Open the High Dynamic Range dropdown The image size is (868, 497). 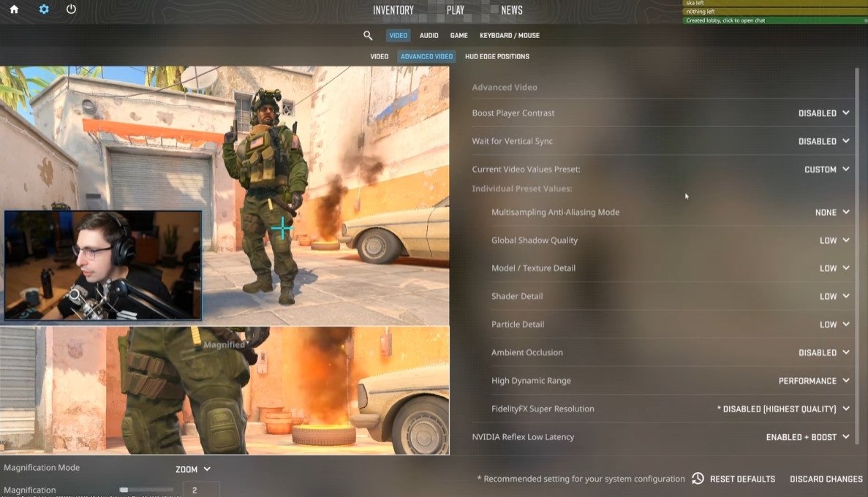[814, 381]
